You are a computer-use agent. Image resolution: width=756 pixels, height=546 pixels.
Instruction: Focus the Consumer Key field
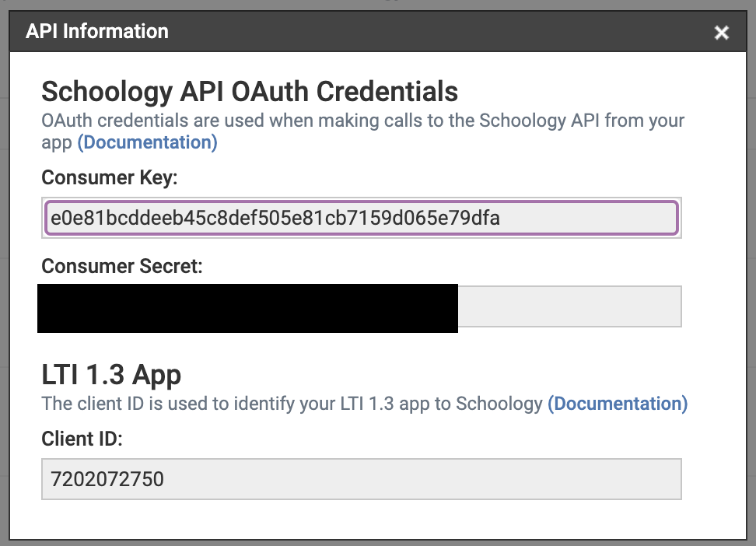pyautogui.click(x=361, y=218)
